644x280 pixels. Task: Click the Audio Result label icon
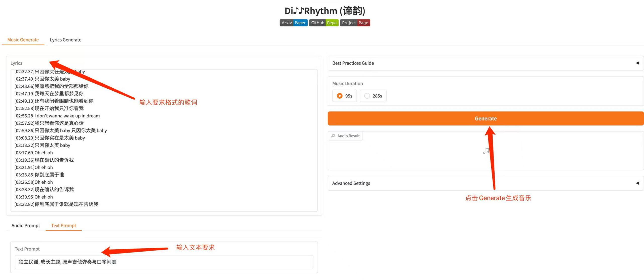point(333,136)
